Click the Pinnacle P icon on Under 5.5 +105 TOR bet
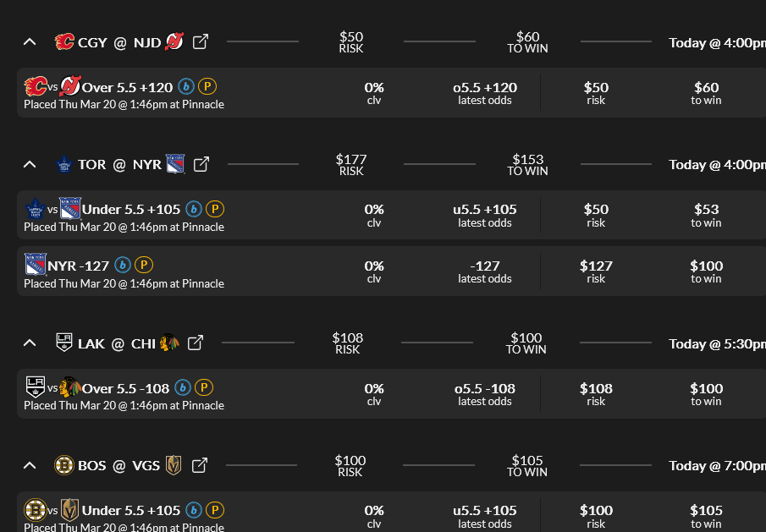The image size is (766, 532). click(x=215, y=209)
